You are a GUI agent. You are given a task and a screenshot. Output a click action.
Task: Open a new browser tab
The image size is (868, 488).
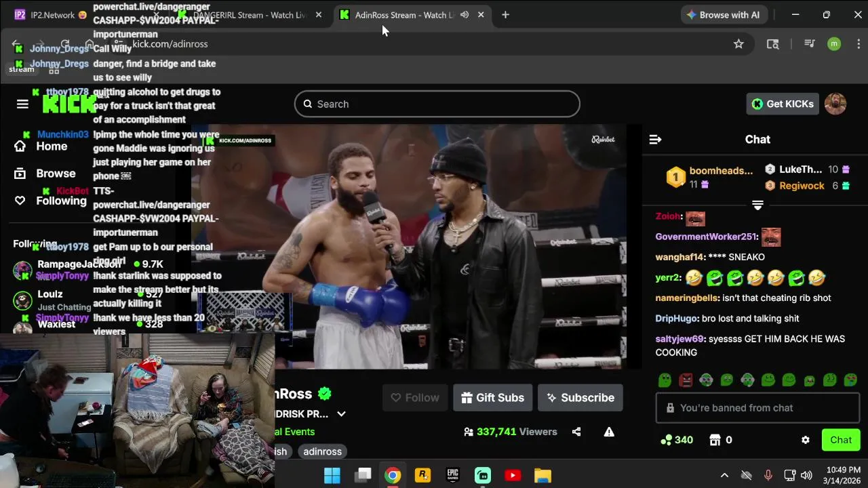tap(505, 15)
